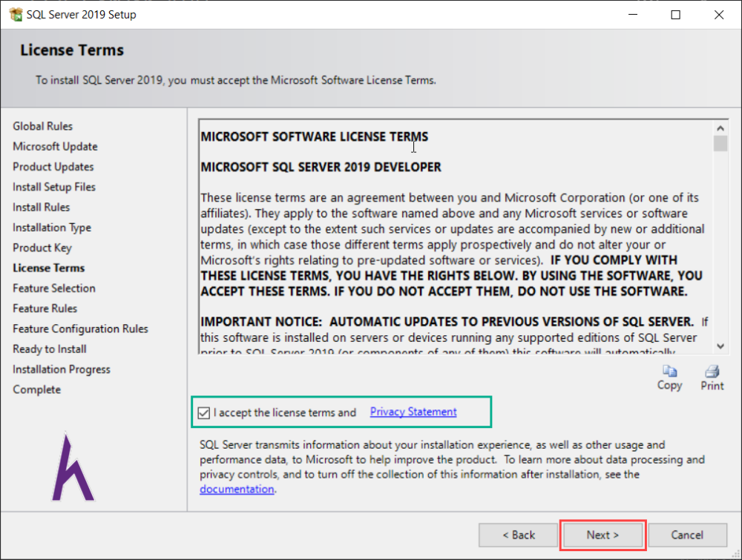The width and height of the screenshot is (742, 560).
Task: Select Feature Selection step in sidebar
Action: [x=54, y=289]
